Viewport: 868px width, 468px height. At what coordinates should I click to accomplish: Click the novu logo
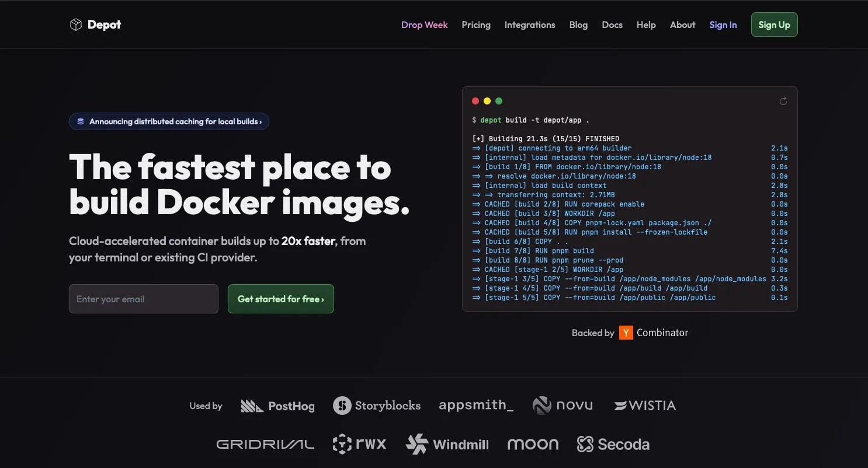pos(563,405)
